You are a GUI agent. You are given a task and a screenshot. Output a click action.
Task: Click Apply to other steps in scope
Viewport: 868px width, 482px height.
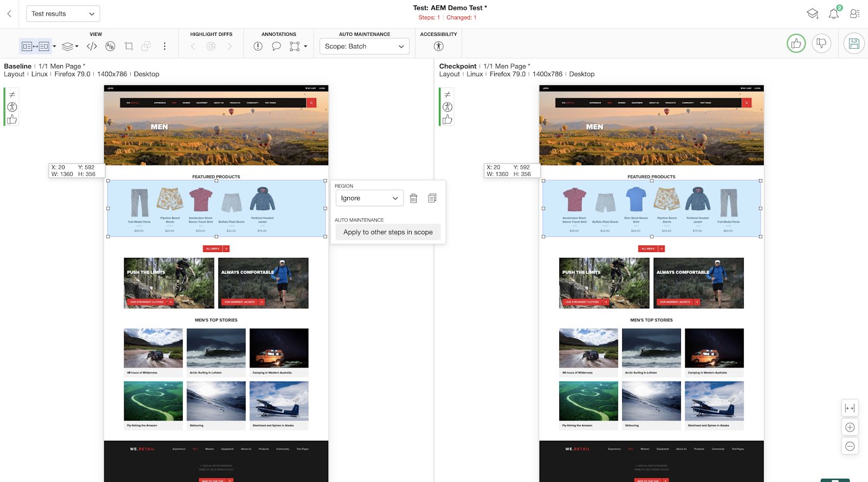[387, 232]
